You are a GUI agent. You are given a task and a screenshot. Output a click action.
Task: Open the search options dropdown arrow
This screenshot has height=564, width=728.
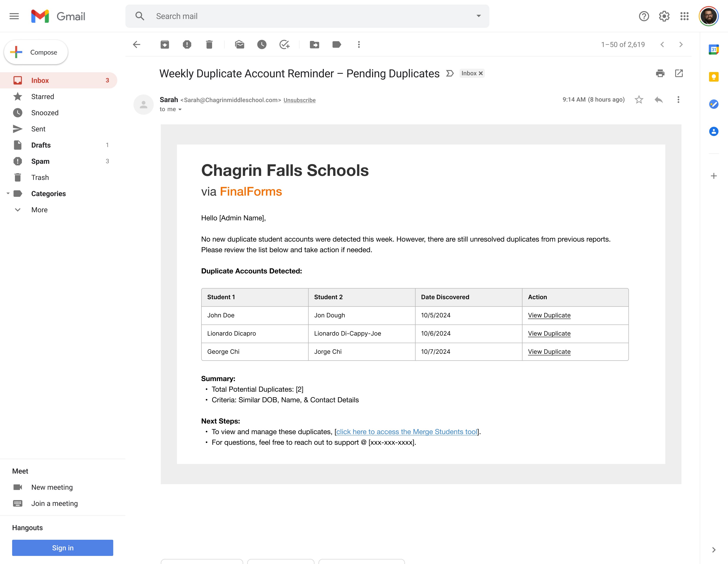tap(479, 16)
